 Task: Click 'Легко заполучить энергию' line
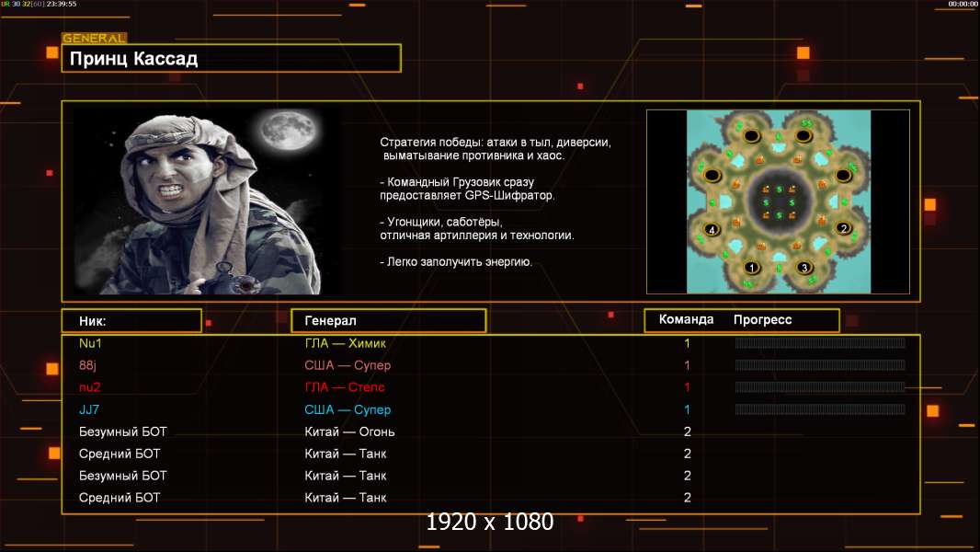click(x=456, y=262)
